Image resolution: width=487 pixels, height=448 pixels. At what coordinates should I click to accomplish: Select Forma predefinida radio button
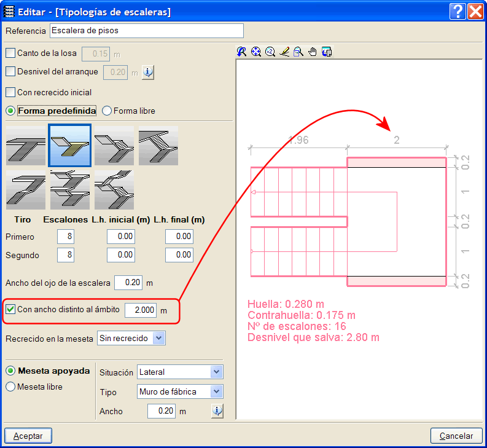(10, 111)
